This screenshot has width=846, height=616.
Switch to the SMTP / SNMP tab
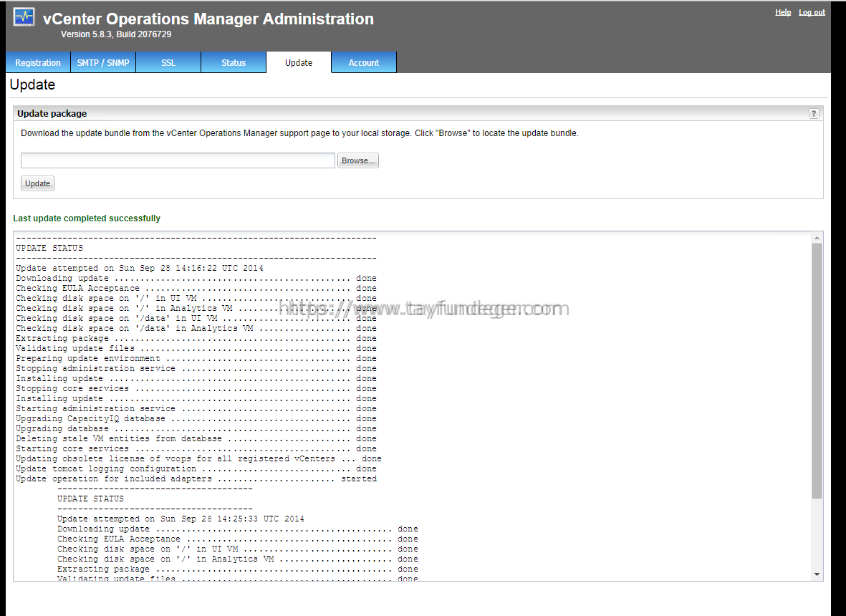coord(103,62)
